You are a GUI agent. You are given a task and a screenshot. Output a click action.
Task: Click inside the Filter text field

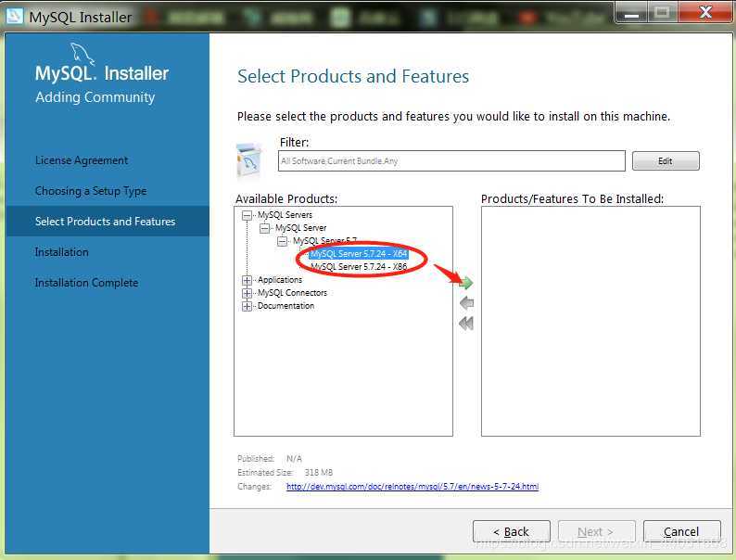(x=451, y=161)
